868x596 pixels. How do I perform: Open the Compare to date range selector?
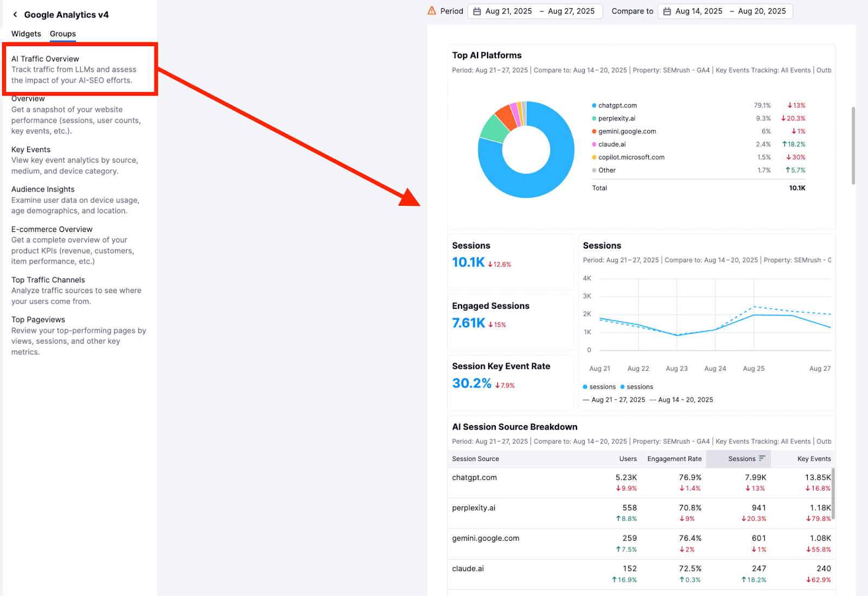725,11
